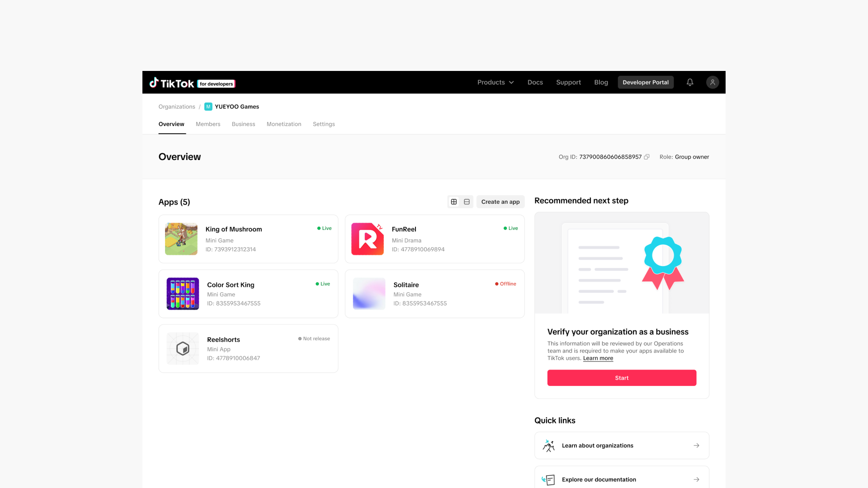
Task: Open the notifications bell
Action: 690,82
